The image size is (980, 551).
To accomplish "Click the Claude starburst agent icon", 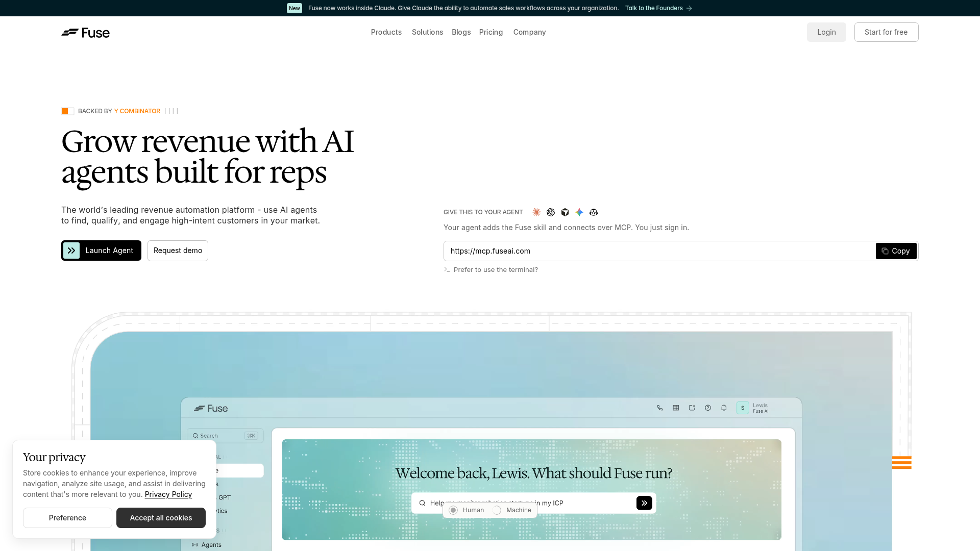I will point(536,212).
